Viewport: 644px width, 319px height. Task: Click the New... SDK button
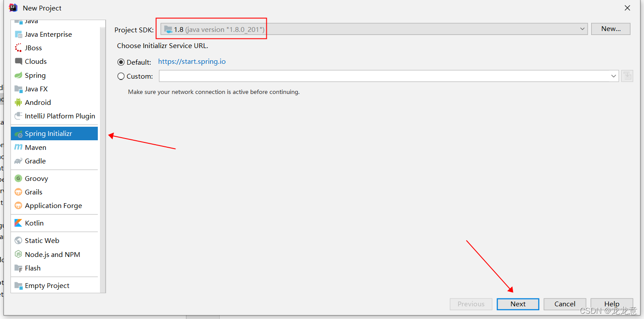[611, 29]
